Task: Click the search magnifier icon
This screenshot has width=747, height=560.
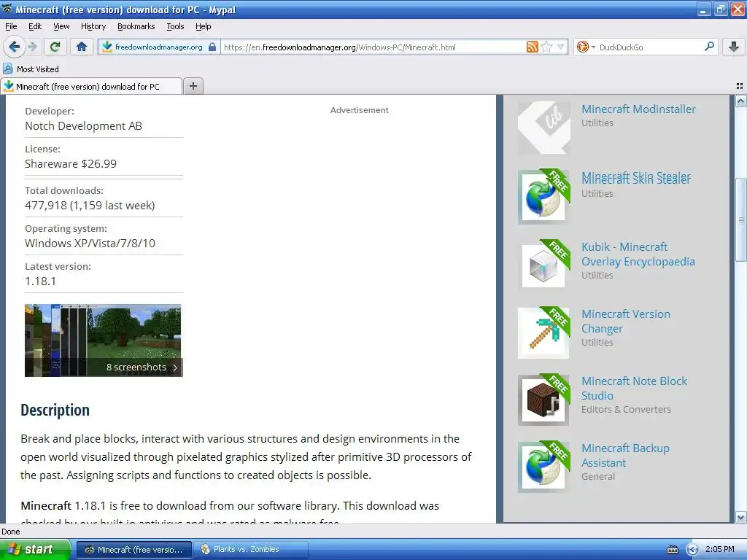Action: 709,47
